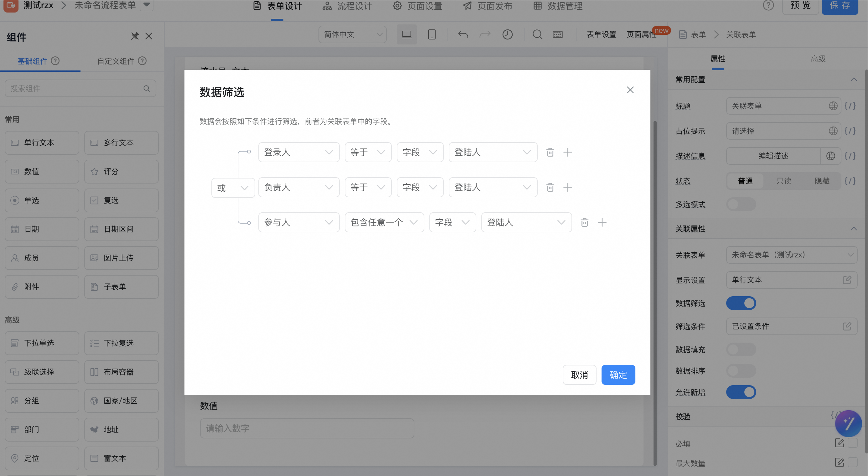Screen dimensions: 868x476
Task: Open the floating magic wand assistant button
Action: point(849,424)
